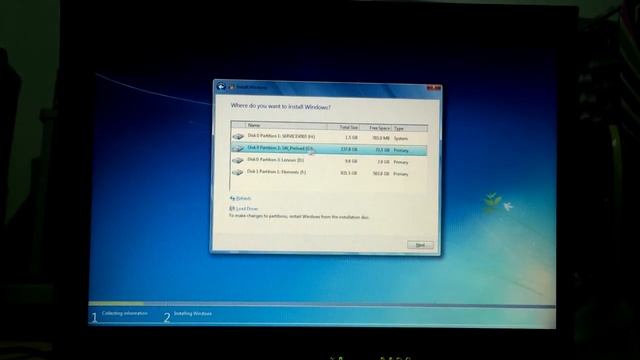
Task: Sort by the Name column header
Action: tap(287, 125)
